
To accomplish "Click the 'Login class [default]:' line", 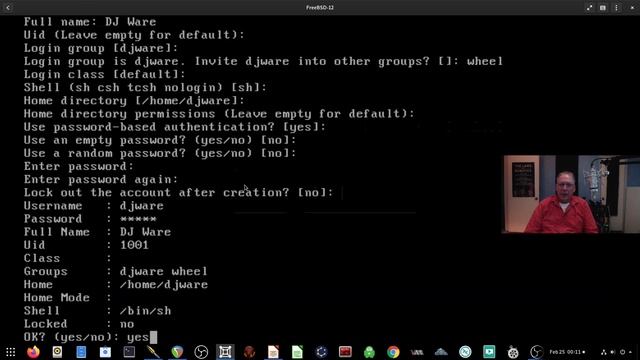I will pos(104,74).
